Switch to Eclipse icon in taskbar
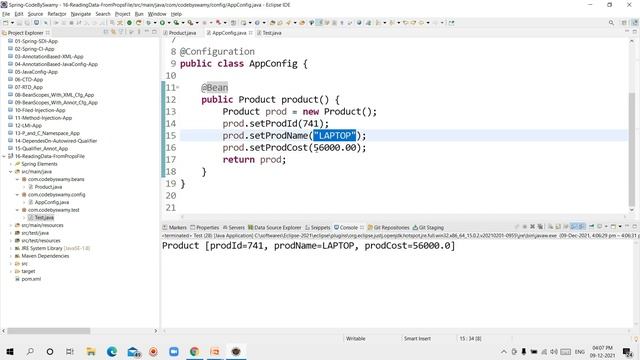This screenshot has height=360, width=640. [x=236, y=351]
